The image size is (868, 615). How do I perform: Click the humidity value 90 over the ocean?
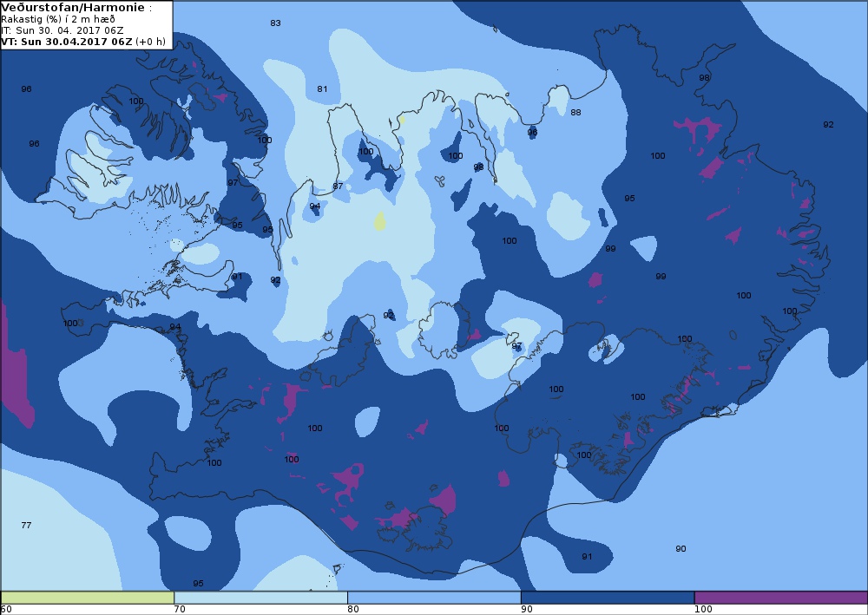(x=681, y=548)
